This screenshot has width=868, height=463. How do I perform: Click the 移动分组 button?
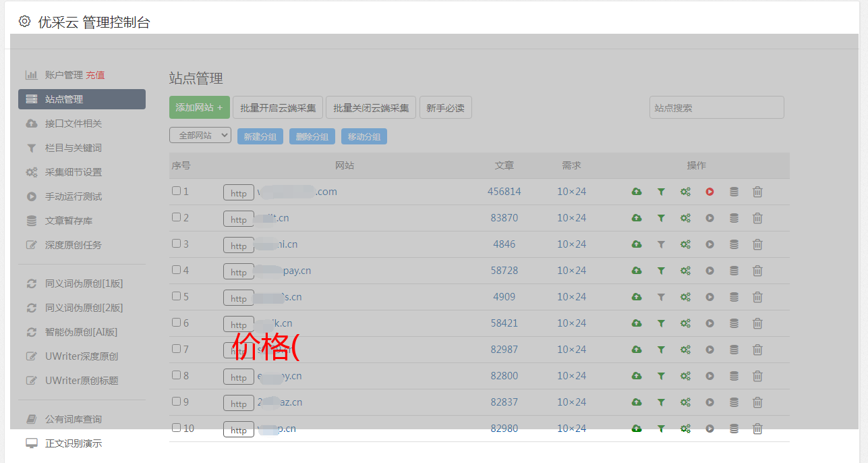pos(364,136)
